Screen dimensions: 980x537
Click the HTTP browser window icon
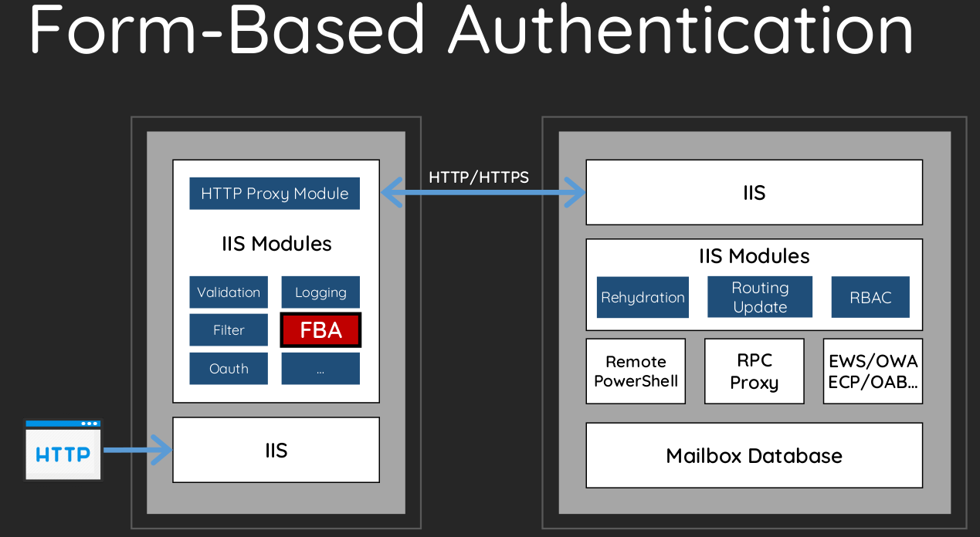pos(63,451)
